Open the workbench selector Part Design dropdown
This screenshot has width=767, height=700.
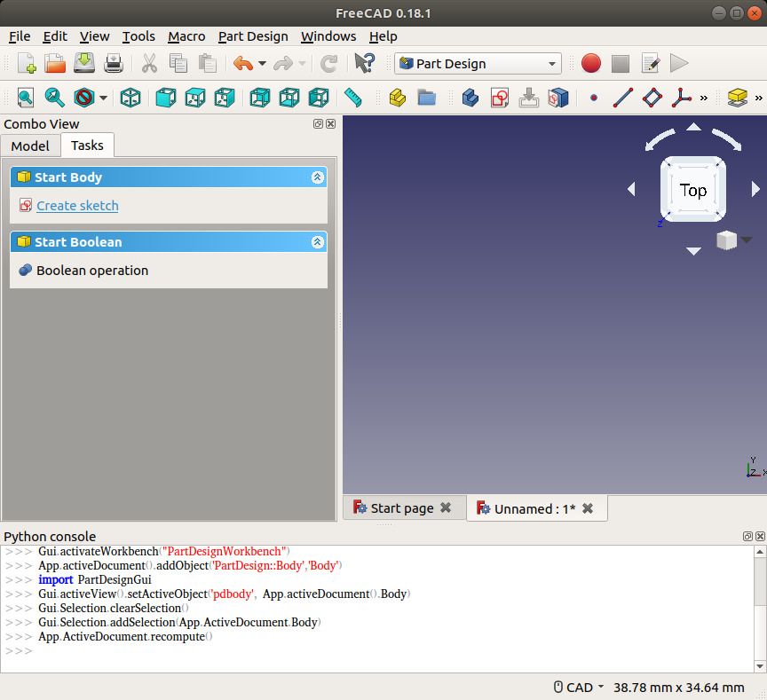(x=478, y=64)
